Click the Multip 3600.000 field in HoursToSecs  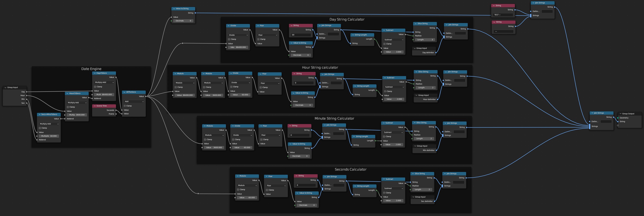click(77, 115)
